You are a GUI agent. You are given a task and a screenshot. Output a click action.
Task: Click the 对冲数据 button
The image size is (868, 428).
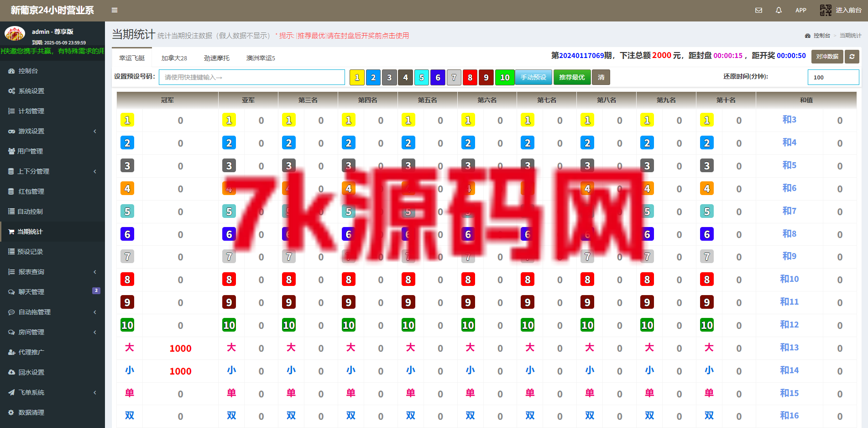(x=827, y=57)
